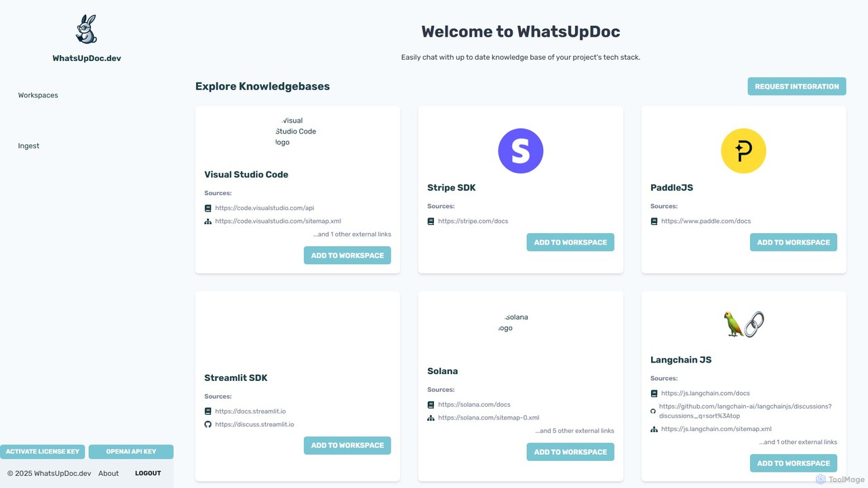Screen dimensions: 868x488
Task: Open Workspaces in the sidebar
Action: pyautogui.click(x=38, y=96)
